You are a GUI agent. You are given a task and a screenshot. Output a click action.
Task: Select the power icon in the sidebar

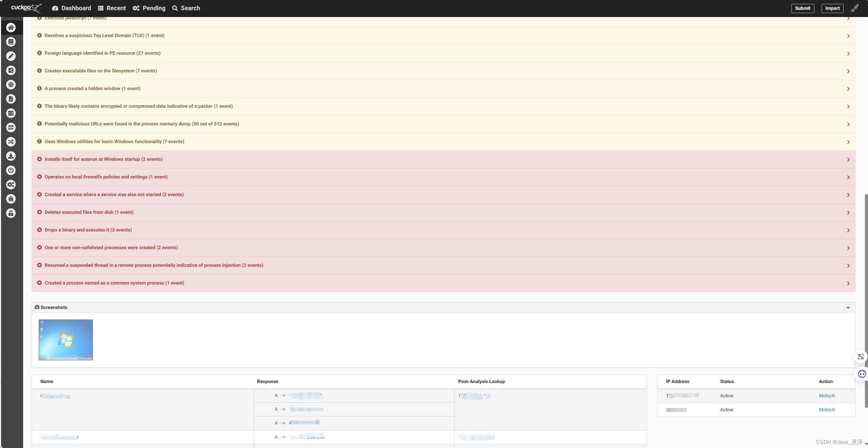(11, 170)
